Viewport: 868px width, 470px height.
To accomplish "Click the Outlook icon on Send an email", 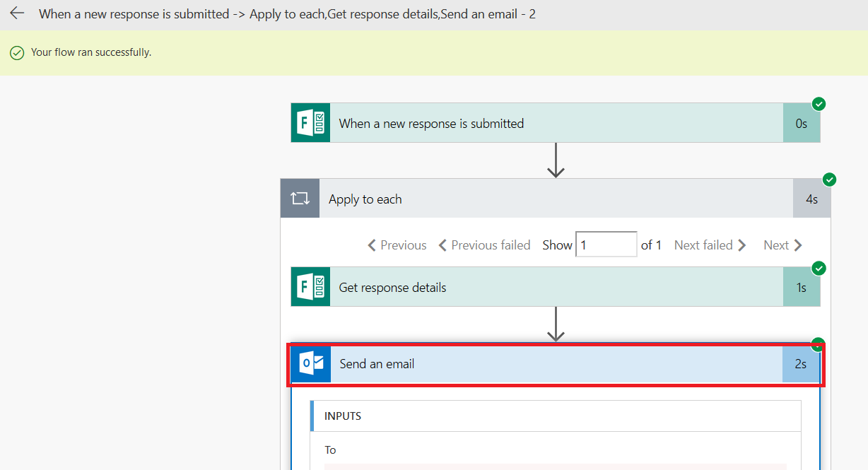I will pyautogui.click(x=311, y=364).
